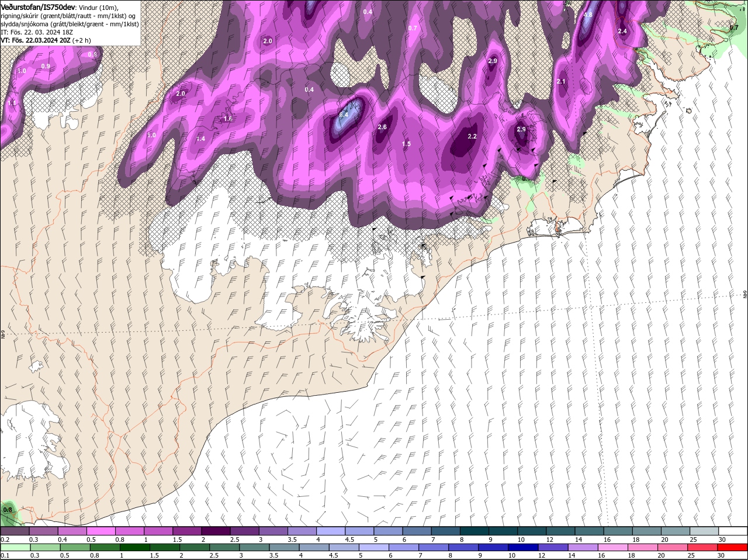Click the upper legend swatch between 0.2 and 0.3
The image size is (748, 560).
click(15, 531)
